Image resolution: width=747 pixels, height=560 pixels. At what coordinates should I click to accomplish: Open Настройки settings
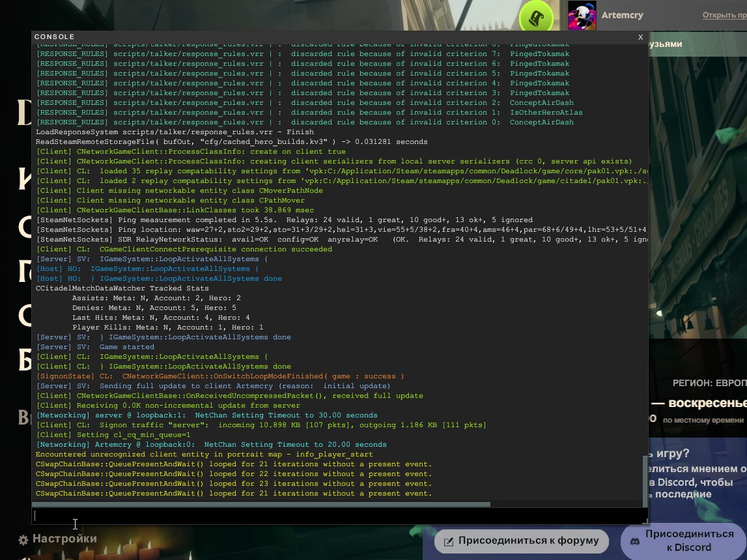click(64, 539)
